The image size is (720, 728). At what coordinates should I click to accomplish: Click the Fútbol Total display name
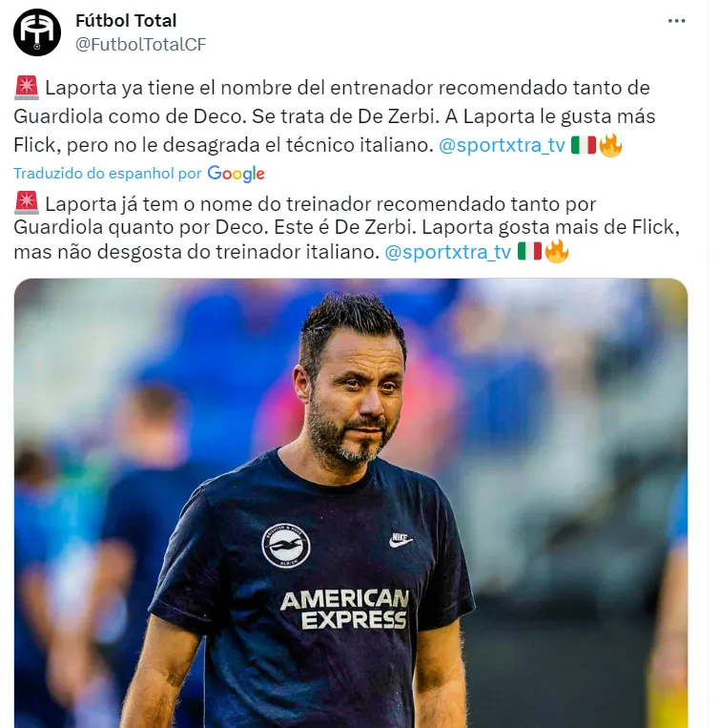(126, 21)
